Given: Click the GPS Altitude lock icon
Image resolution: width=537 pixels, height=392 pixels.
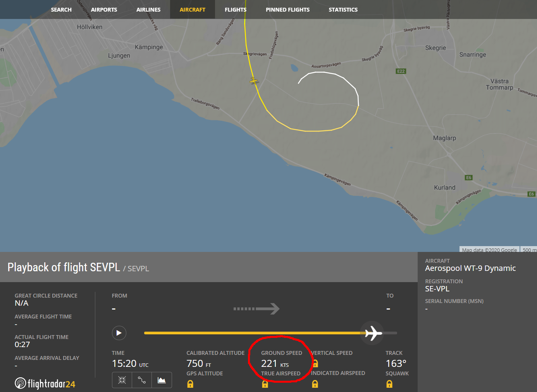Looking at the screenshot, I should pos(190,384).
